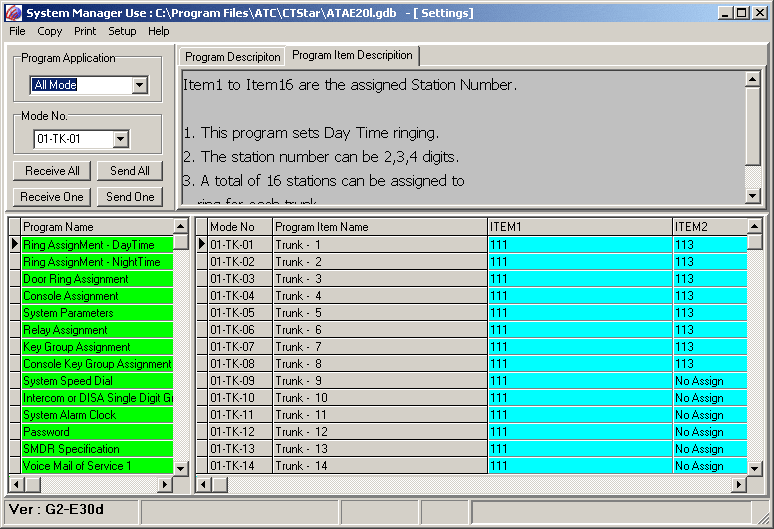The width and height of the screenshot is (774, 529).
Task: Click the ITEM2 column header
Action: pyautogui.click(x=710, y=227)
